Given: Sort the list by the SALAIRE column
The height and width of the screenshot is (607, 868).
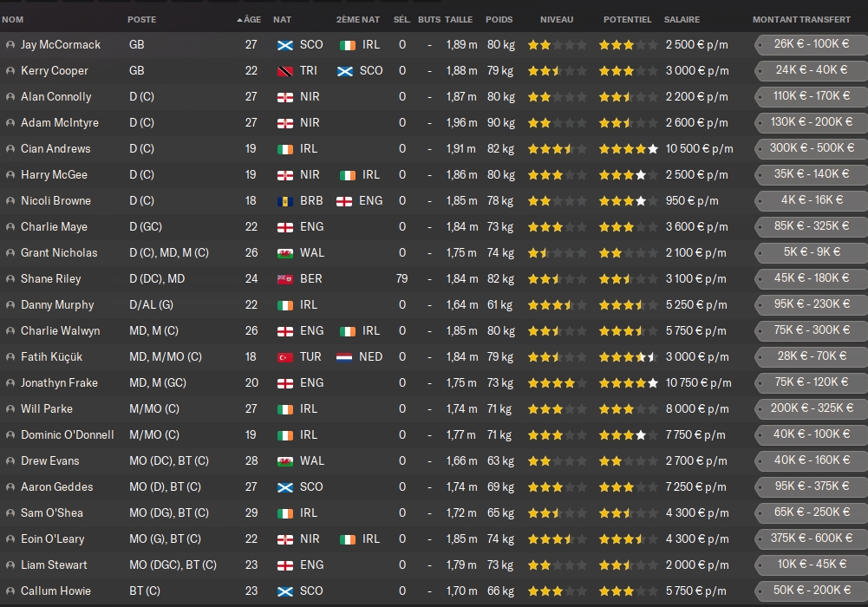Looking at the screenshot, I should coord(682,19).
